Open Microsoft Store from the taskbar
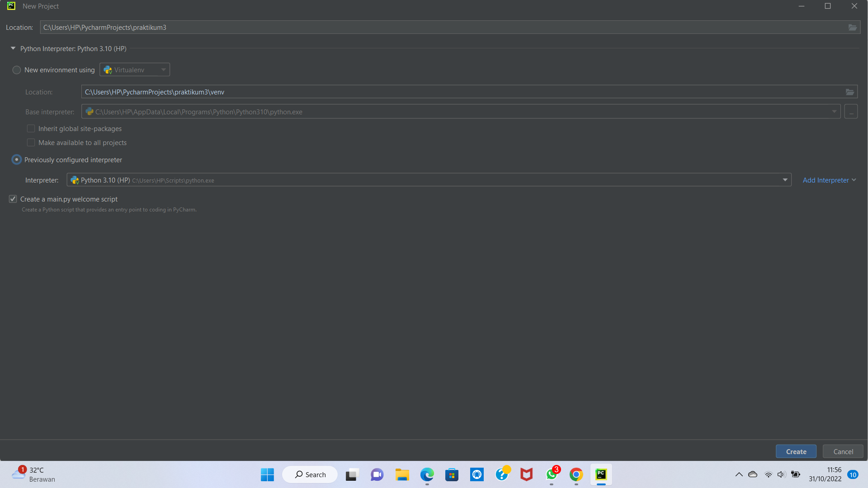Viewport: 868px width, 488px height. (452, 474)
